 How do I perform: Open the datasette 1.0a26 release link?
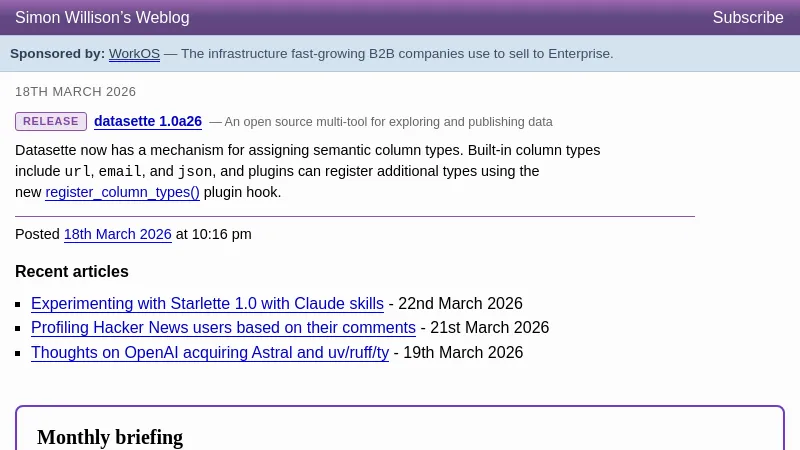(148, 122)
